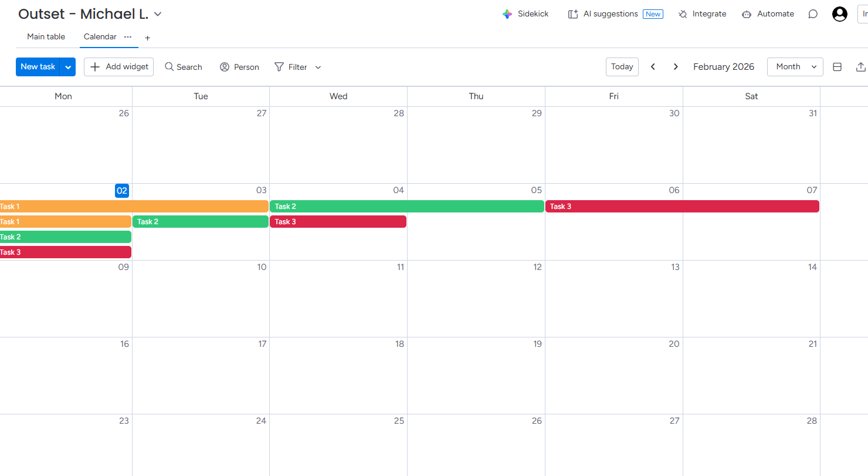Image resolution: width=868 pixels, height=476 pixels.
Task: Click the AI suggestions icon
Action: (x=573, y=14)
